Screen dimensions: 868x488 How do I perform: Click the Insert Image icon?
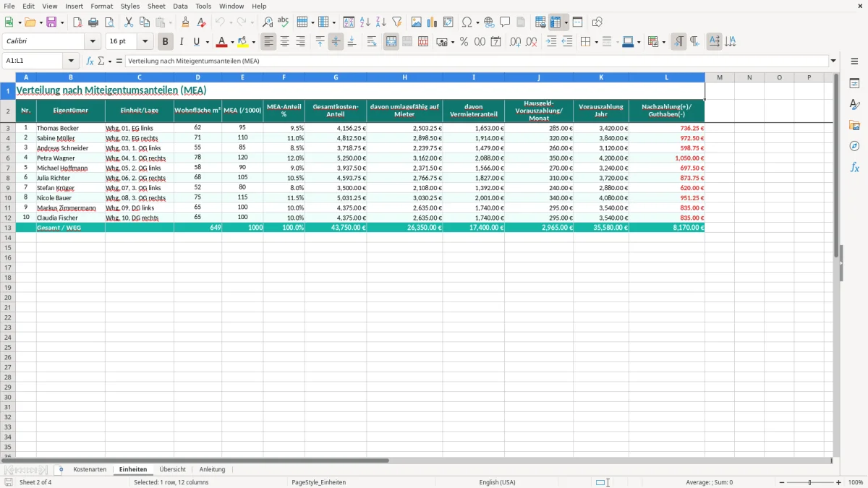[417, 22]
